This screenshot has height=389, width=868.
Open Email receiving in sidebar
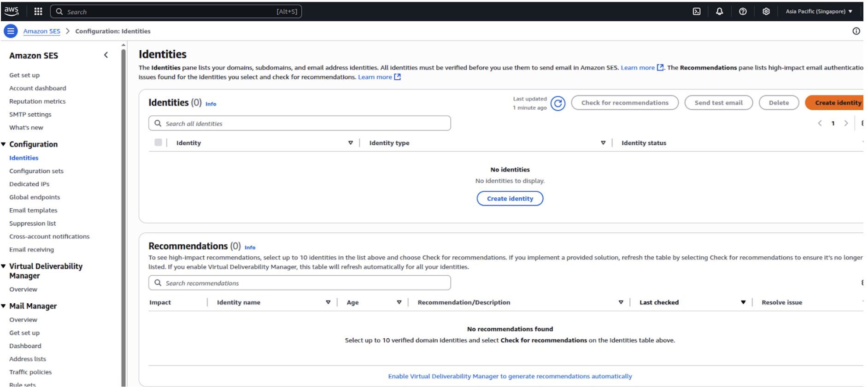(x=31, y=250)
